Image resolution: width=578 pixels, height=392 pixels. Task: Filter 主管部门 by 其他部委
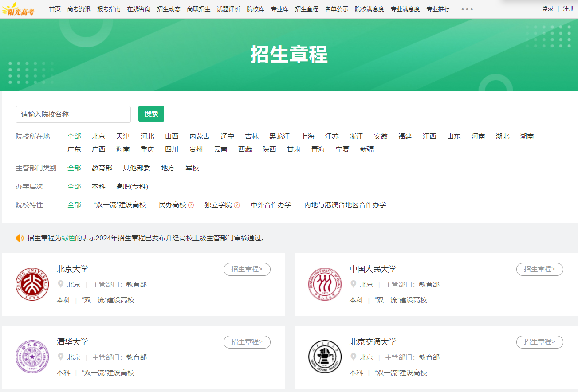coord(137,168)
